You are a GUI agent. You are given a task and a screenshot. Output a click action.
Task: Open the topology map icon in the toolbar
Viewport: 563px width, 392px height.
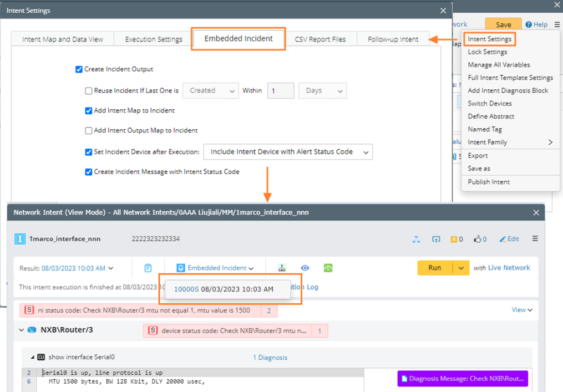tap(282, 268)
